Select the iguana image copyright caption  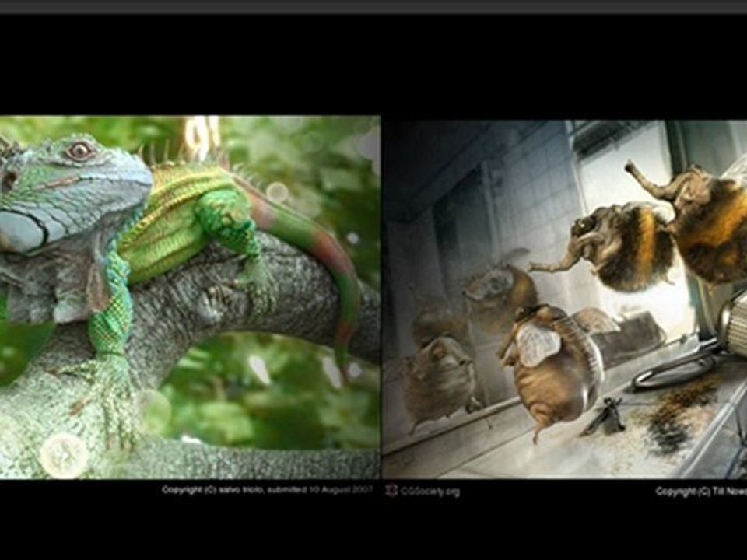click(267, 489)
